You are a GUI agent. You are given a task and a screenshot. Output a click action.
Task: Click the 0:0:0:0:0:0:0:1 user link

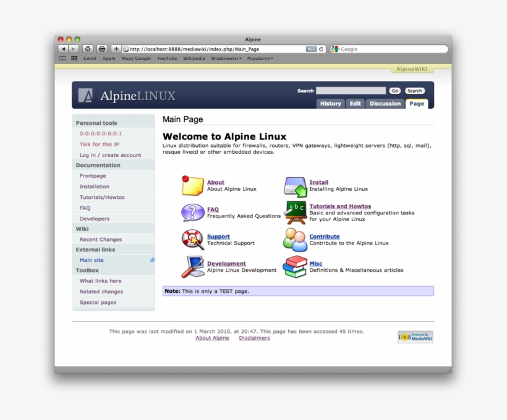101,133
